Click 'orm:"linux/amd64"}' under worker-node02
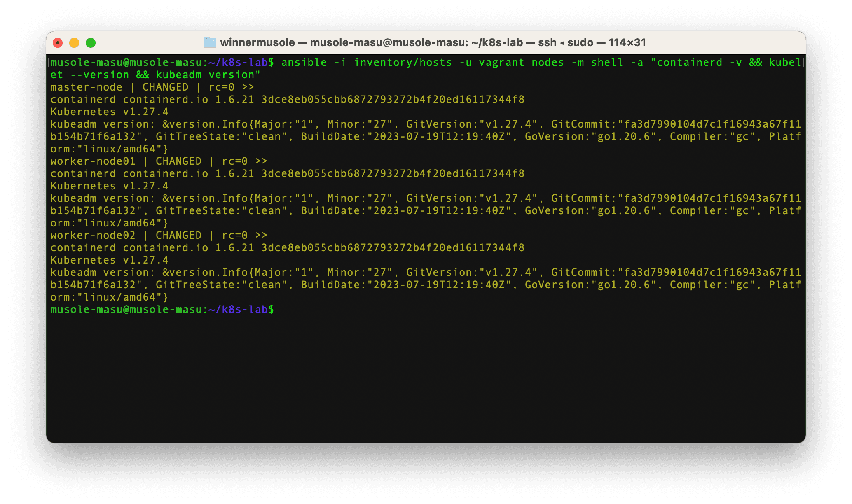 coord(109,297)
